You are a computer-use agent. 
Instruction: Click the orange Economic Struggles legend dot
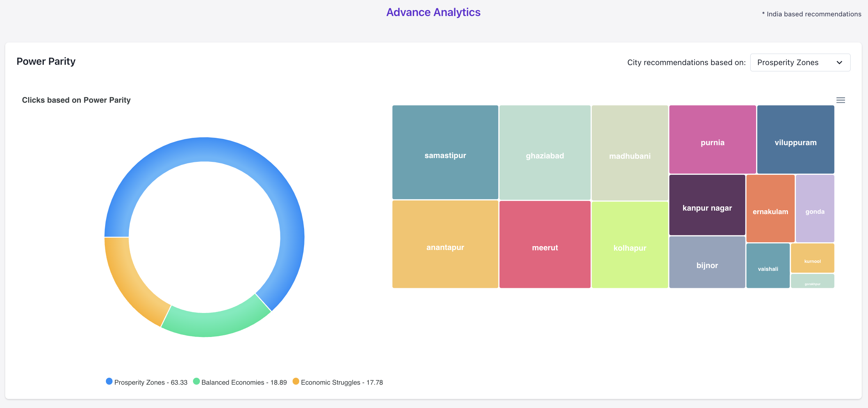(296, 382)
